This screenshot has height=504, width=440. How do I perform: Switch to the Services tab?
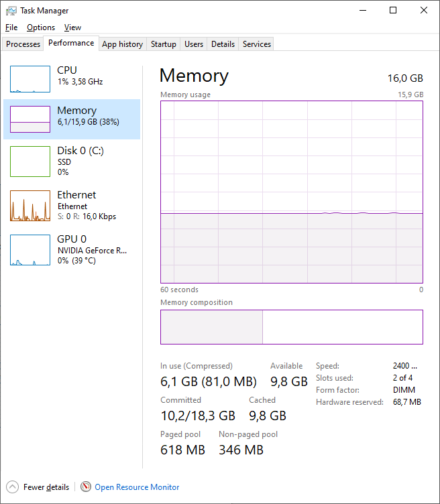(x=257, y=44)
